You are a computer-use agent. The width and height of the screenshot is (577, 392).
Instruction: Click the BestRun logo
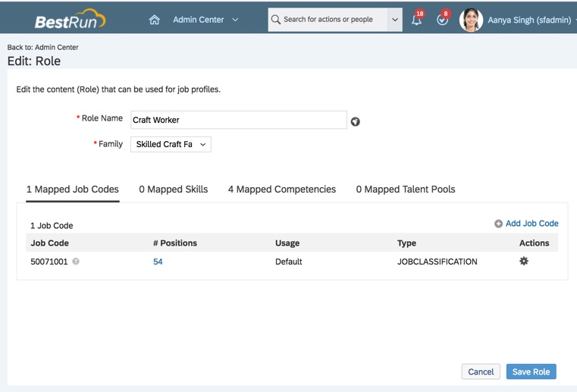(x=70, y=20)
